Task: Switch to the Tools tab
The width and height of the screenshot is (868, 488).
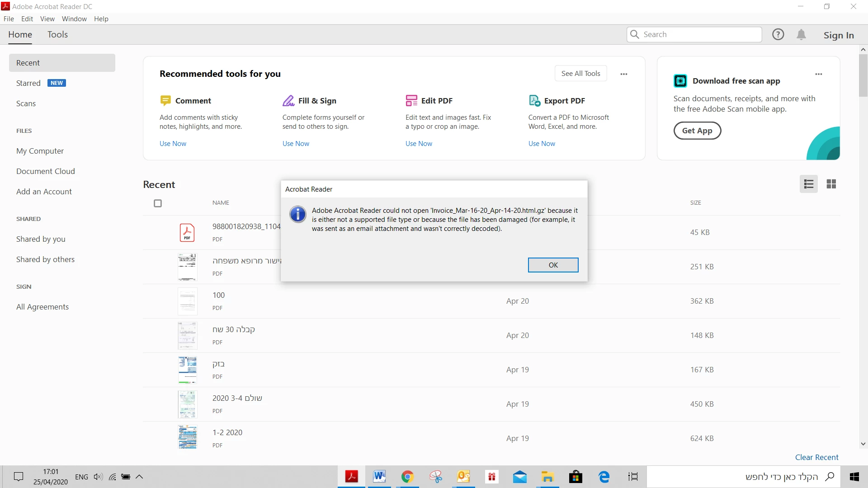Action: 57,35
